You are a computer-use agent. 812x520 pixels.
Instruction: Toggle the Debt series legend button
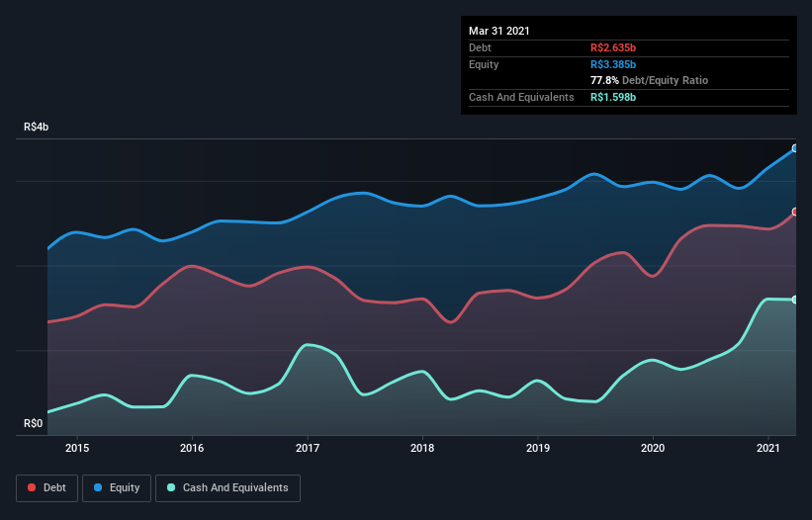(x=46, y=488)
